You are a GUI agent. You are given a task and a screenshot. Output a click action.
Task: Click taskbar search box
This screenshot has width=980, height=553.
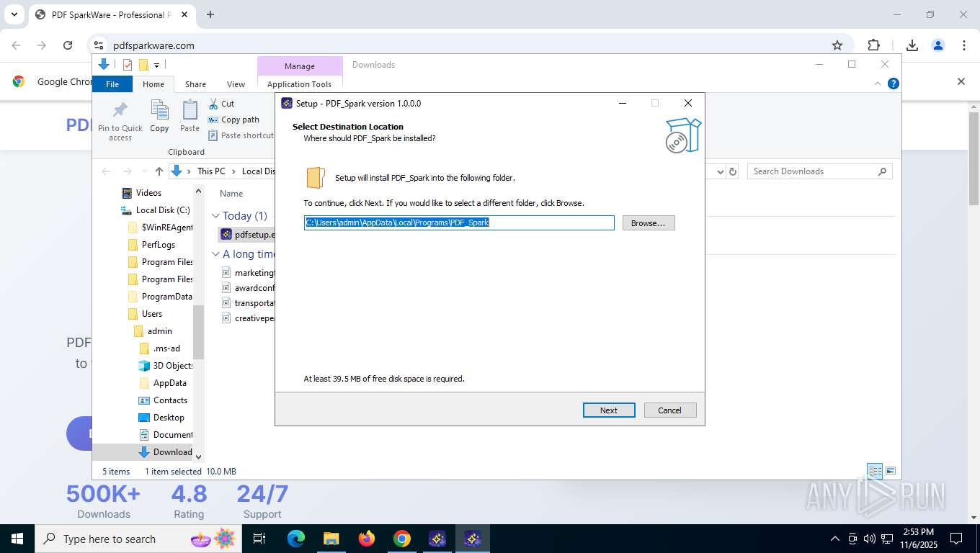tap(138, 539)
